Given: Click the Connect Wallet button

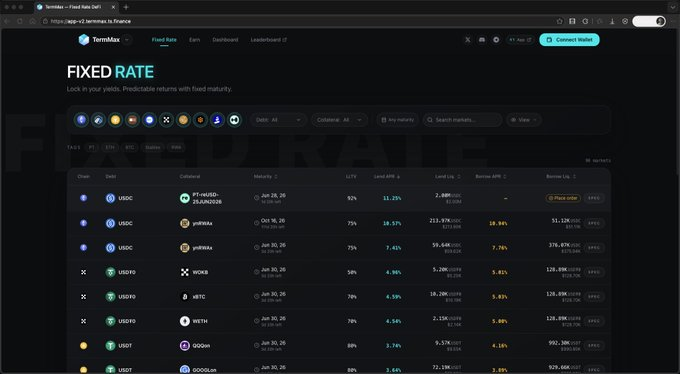Looking at the screenshot, I should [x=569, y=39].
